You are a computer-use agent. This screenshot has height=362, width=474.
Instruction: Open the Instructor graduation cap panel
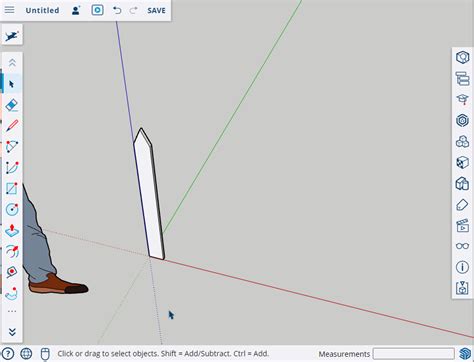click(462, 99)
